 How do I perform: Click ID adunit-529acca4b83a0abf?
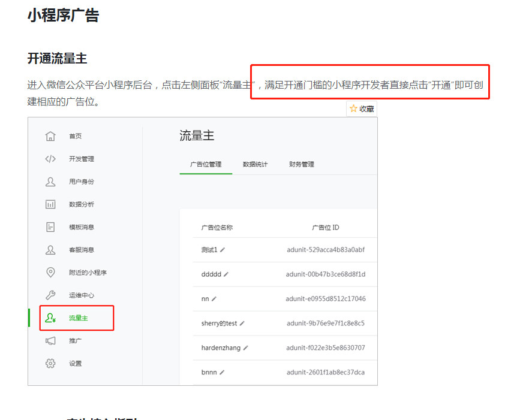(326, 250)
